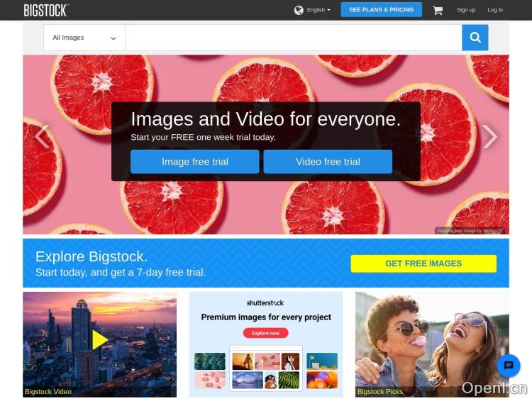Expand the All Images category dropdown

(x=84, y=38)
